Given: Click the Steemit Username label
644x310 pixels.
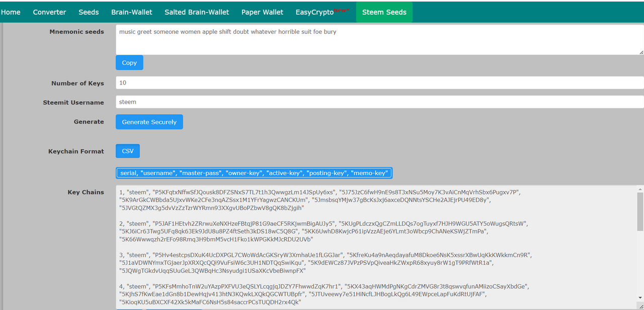Looking at the screenshot, I should (73, 103).
